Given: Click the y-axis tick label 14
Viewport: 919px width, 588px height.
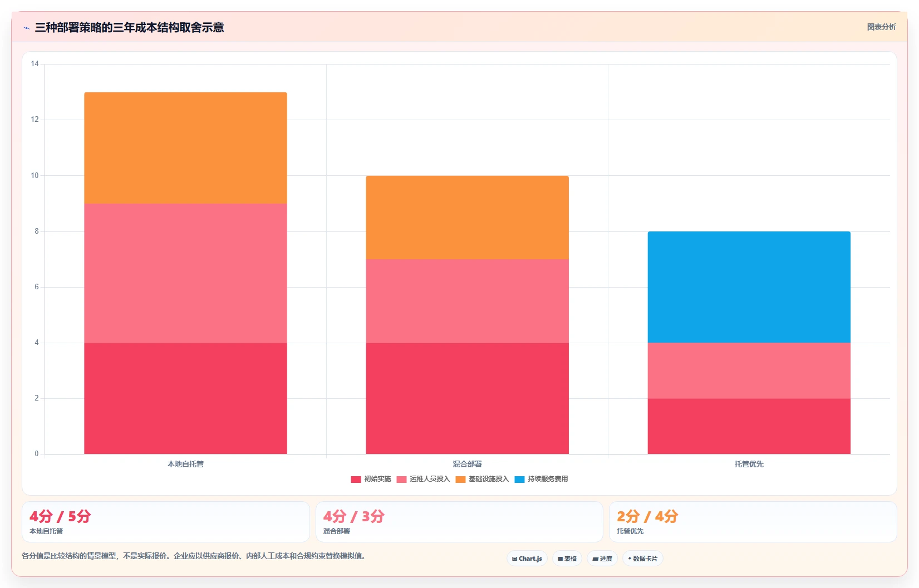Looking at the screenshot, I should (x=35, y=64).
